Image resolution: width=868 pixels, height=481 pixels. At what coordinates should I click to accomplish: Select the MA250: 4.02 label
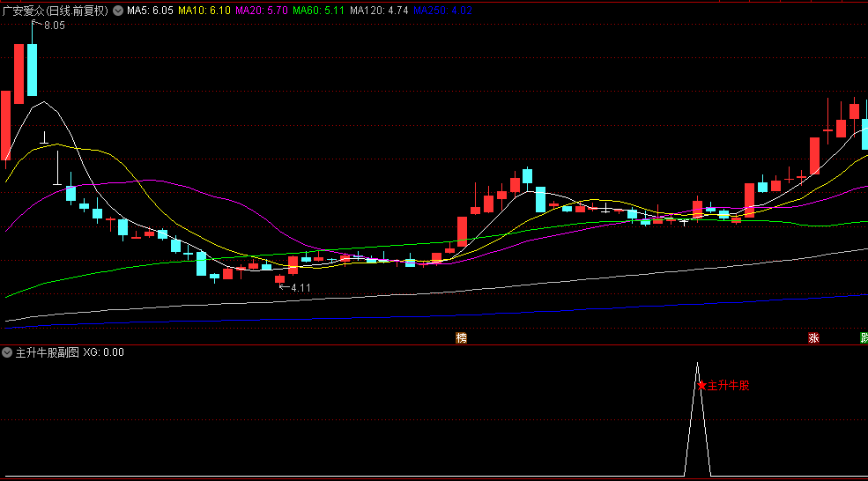(443, 11)
